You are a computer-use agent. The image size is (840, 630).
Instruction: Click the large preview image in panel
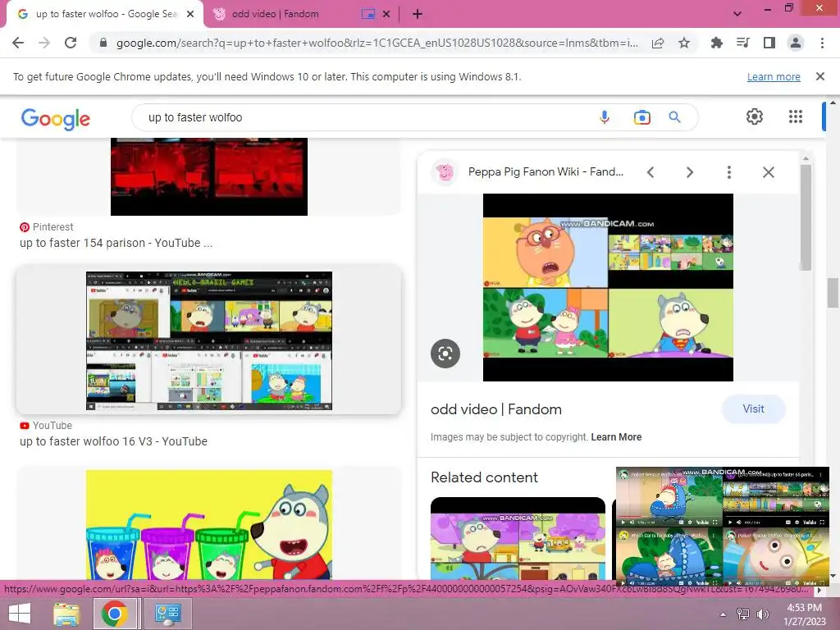coord(608,288)
